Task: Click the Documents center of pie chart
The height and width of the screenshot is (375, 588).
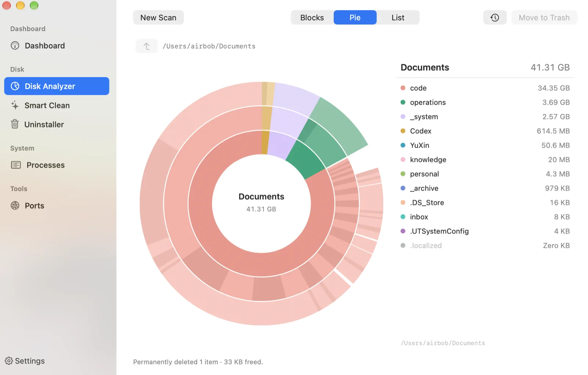Action: click(x=261, y=203)
